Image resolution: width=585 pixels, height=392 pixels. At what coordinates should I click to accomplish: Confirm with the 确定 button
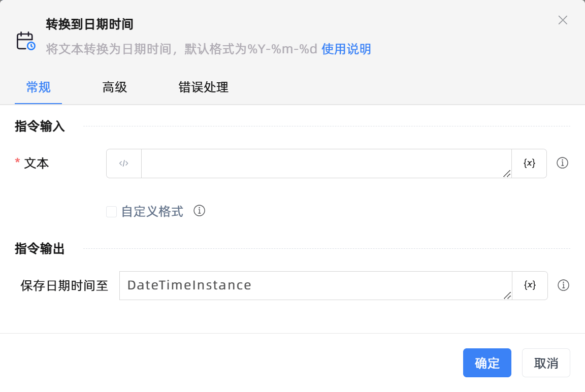coord(486,363)
